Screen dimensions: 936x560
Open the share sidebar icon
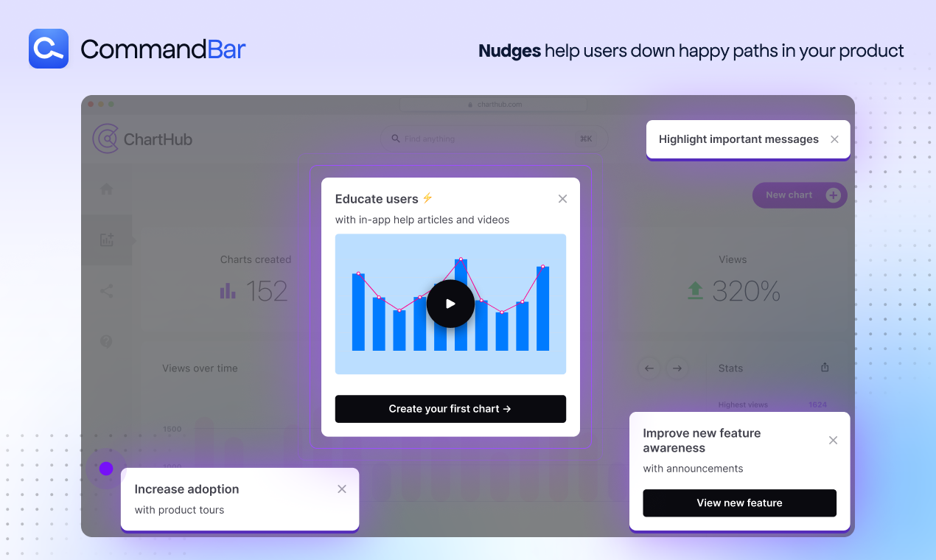pos(106,290)
